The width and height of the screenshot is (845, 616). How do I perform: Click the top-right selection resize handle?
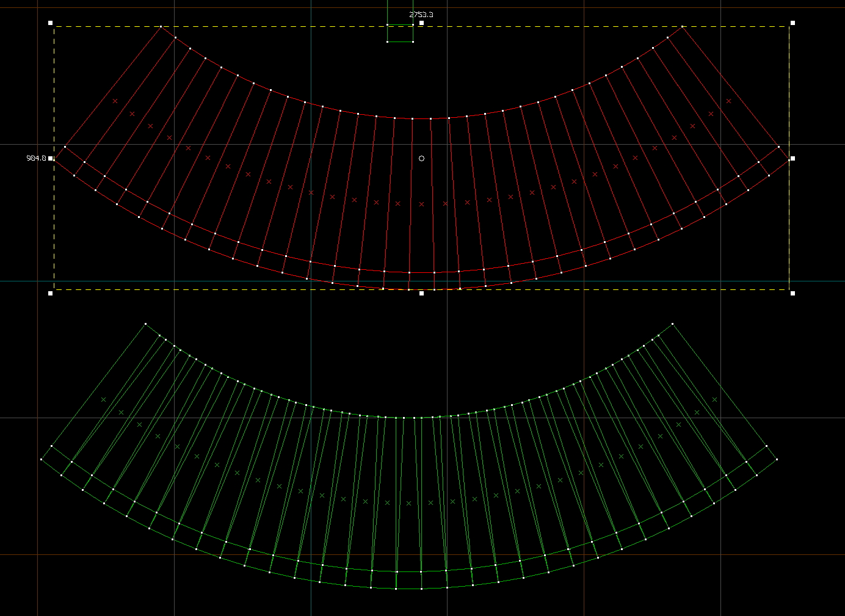pos(792,23)
